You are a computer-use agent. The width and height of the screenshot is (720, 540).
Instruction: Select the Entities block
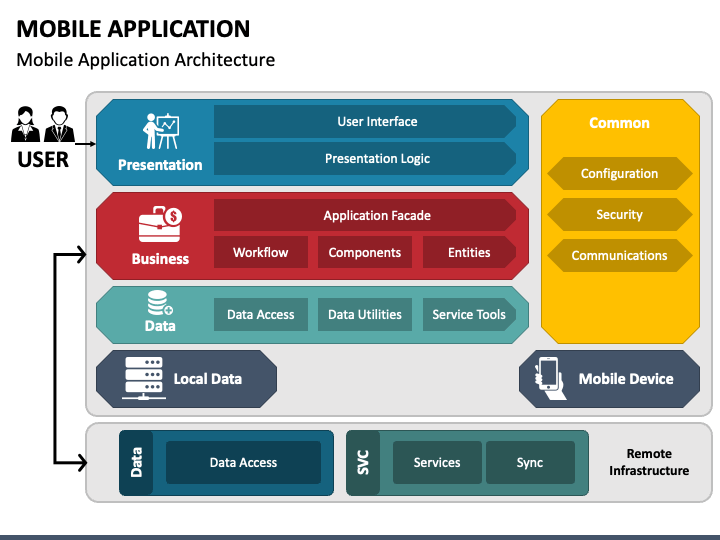click(469, 252)
